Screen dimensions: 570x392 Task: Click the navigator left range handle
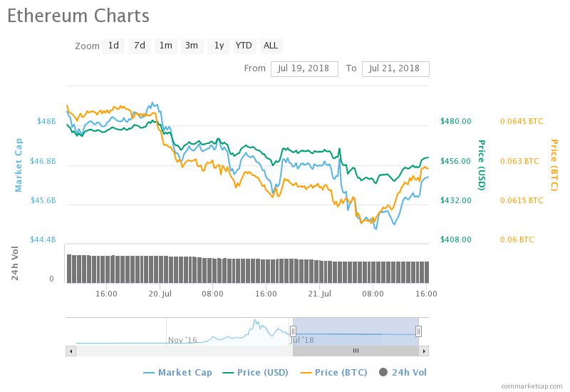coord(293,331)
